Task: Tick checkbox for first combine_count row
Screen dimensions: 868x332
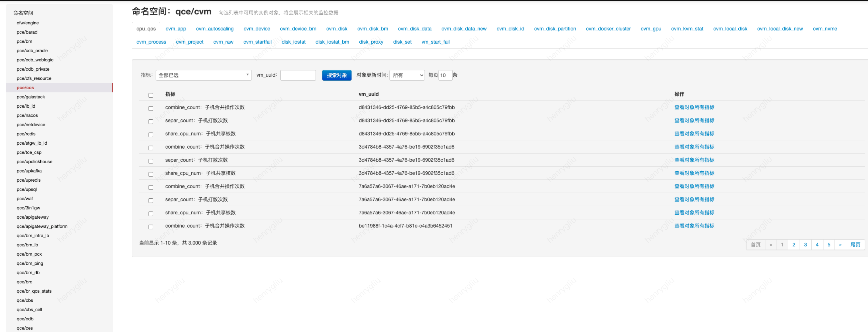Action: pos(151,108)
